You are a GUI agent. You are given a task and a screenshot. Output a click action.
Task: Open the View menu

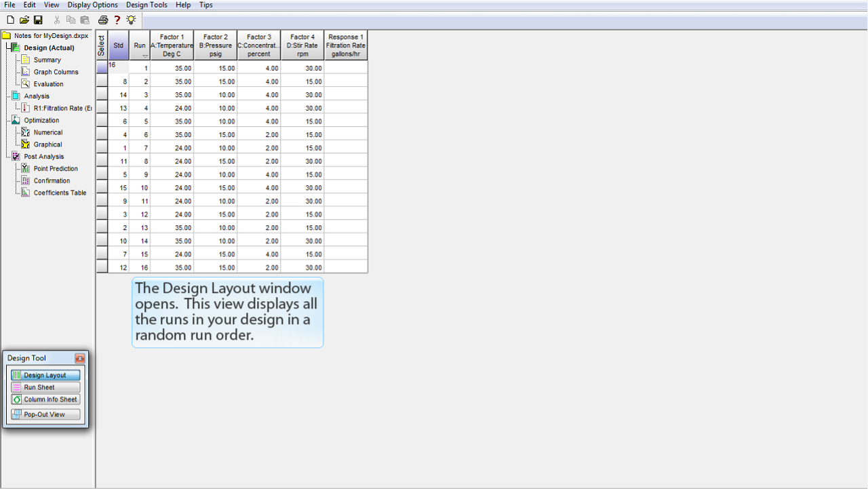(x=52, y=5)
